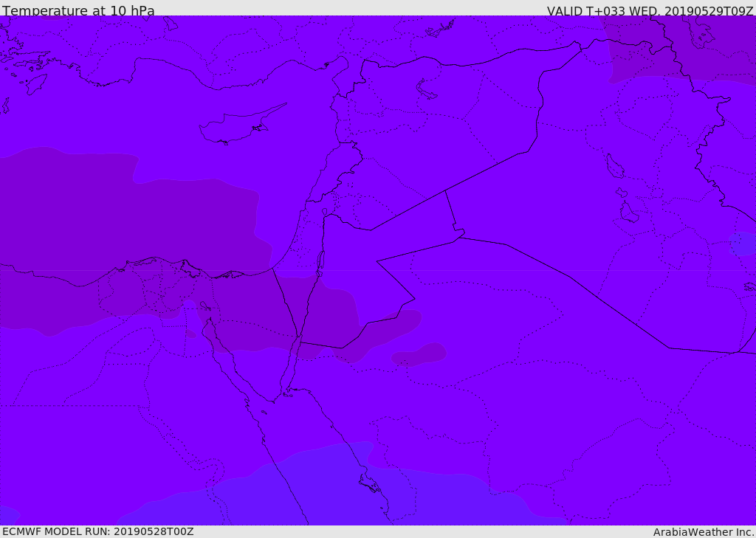
Task: Click the 'Temperature at 10 hPa' title text
Action: coord(78,10)
